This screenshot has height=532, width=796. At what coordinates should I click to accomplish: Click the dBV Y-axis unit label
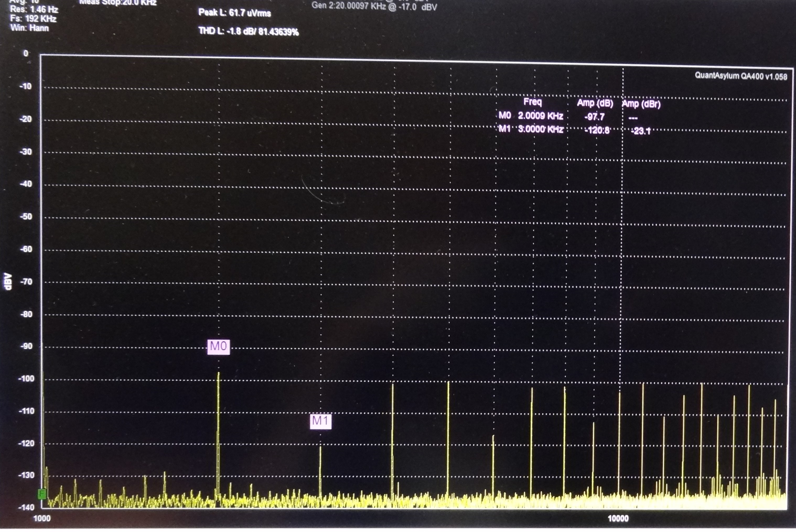[8, 282]
